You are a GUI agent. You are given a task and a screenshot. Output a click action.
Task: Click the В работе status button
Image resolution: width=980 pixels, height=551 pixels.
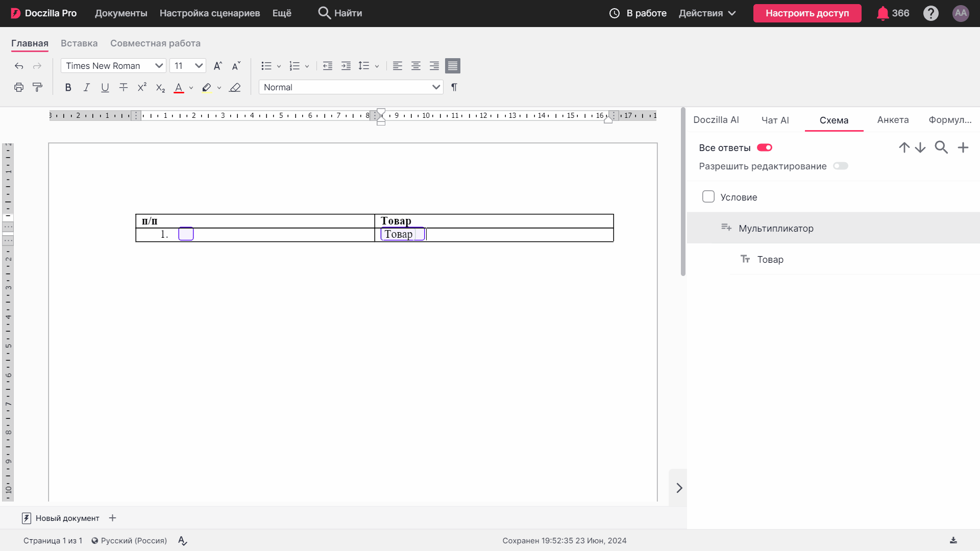(x=638, y=13)
